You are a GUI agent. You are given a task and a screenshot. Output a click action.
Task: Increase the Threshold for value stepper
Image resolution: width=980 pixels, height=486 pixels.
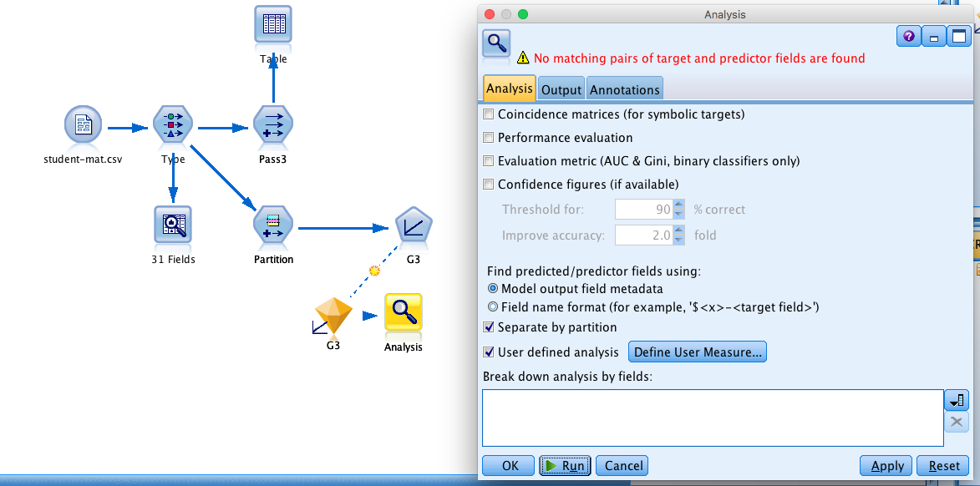tap(678, 205)
